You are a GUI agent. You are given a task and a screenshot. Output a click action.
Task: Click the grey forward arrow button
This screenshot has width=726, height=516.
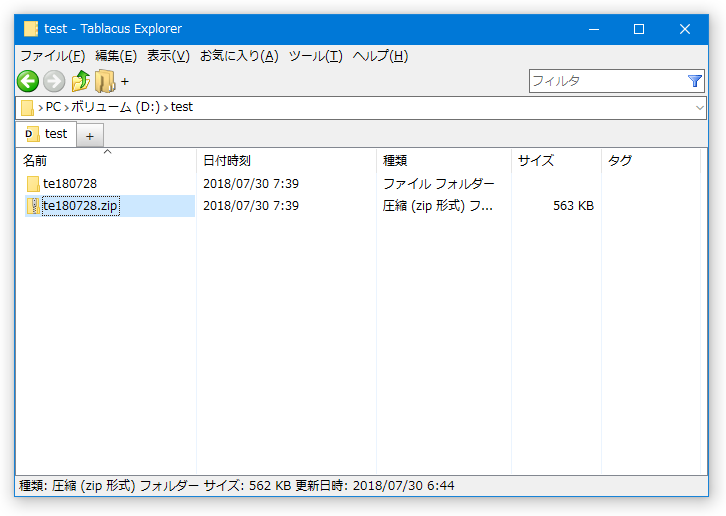click(x=54, y=82)
